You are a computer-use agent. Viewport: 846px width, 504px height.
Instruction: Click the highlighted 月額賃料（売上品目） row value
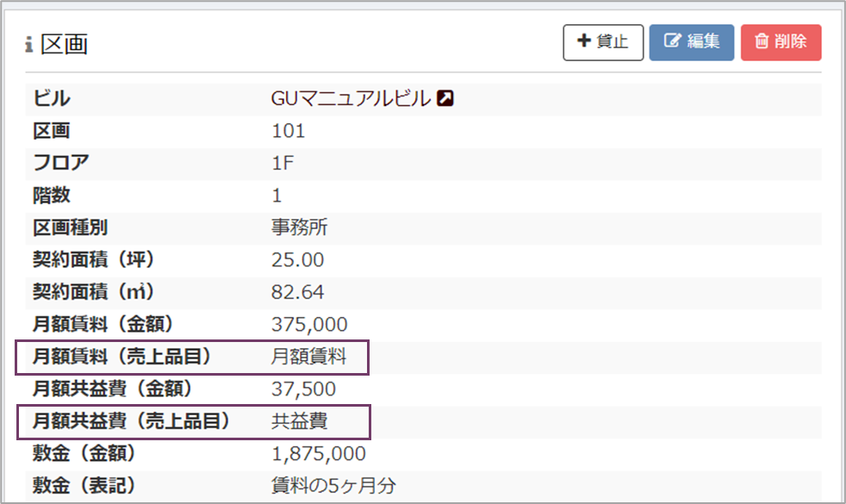click(x=308, y=357)
